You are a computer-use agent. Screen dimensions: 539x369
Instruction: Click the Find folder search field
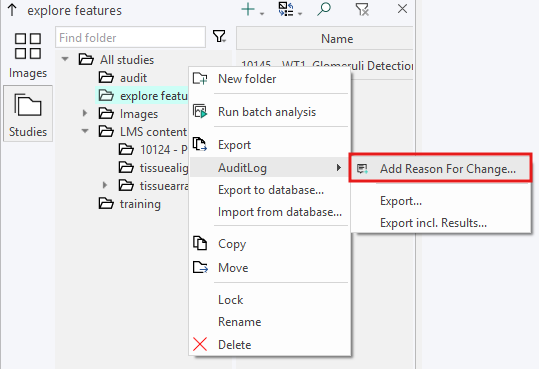tap(130, 37)
